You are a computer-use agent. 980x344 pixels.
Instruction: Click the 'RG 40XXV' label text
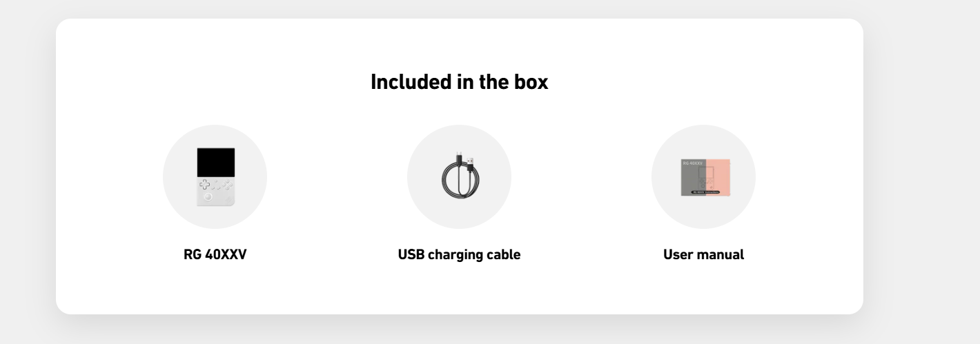click(215, 254)
